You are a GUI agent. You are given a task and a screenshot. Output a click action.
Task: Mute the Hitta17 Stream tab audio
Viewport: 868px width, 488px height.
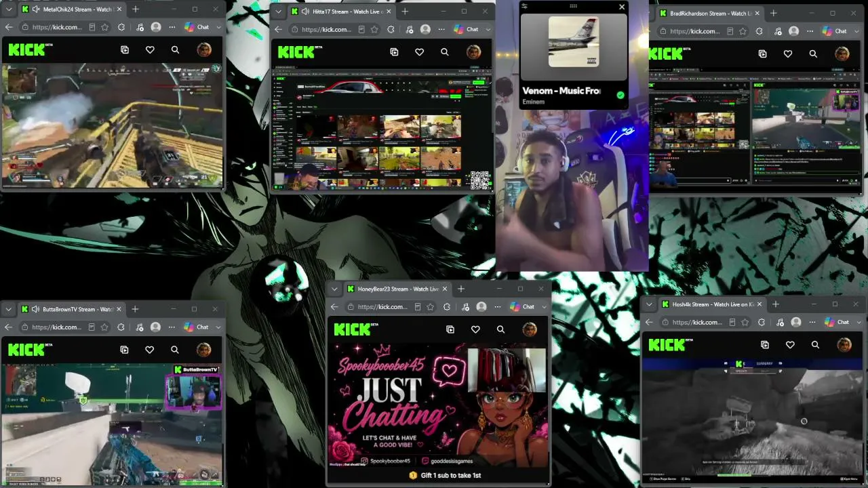point(306,12)
